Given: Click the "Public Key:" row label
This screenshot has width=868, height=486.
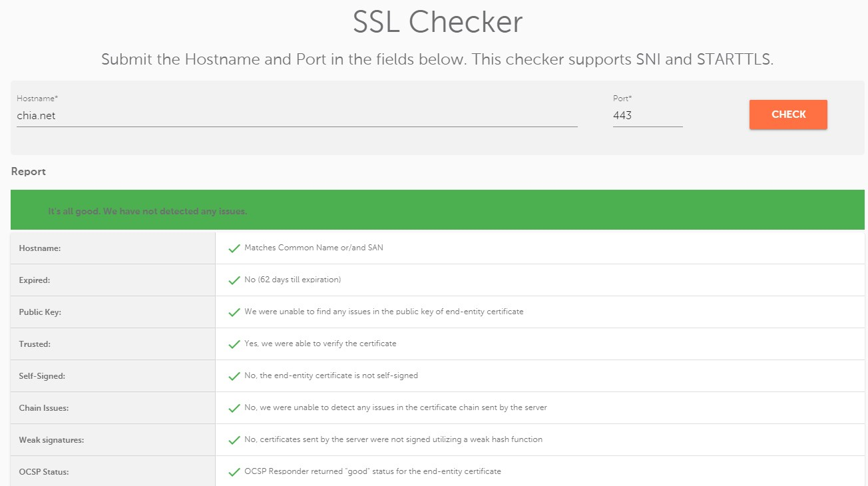Looking at the screenshot, I should point(40,312).
